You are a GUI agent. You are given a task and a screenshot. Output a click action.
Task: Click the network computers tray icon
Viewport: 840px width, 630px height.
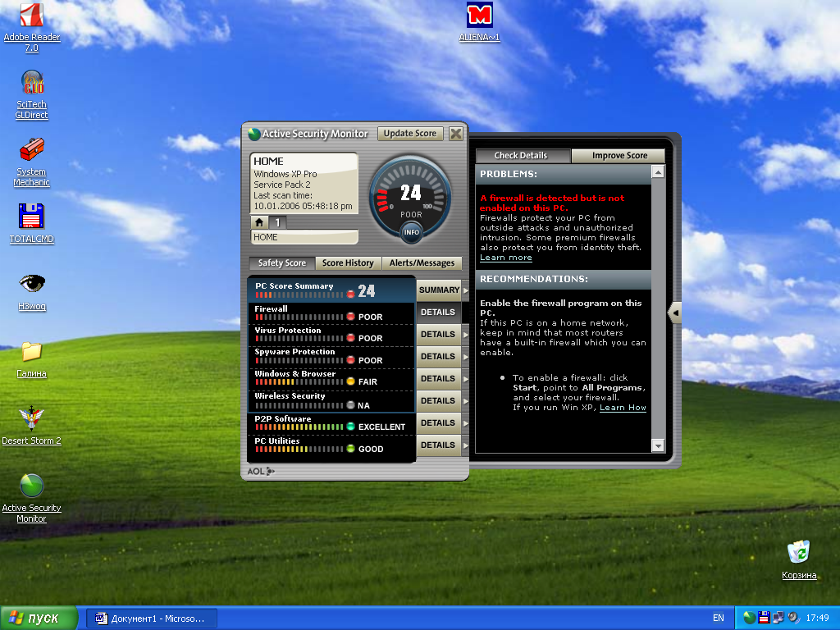778,618
